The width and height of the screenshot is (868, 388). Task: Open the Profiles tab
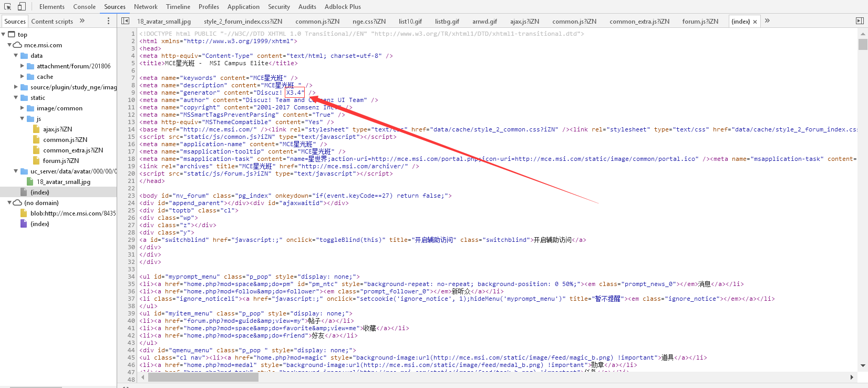(209, 7)
